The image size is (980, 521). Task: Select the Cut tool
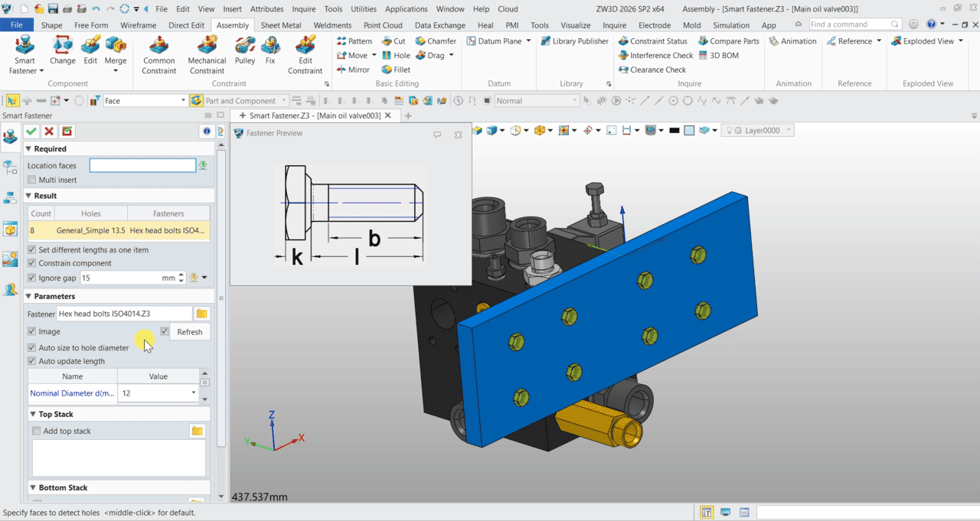point(394,41)
